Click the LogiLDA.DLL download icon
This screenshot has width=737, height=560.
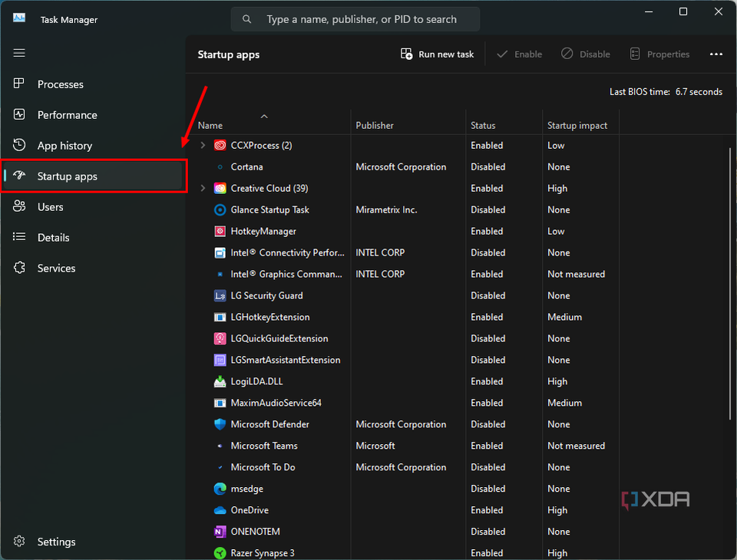(220, 381)
